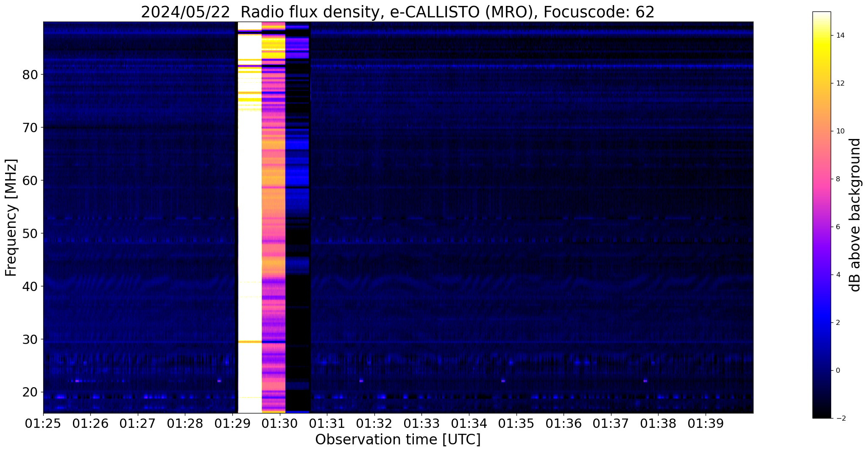868x452 pixels.
Task: Click the 01:33 time tick label
Action: tap(421, 423)
